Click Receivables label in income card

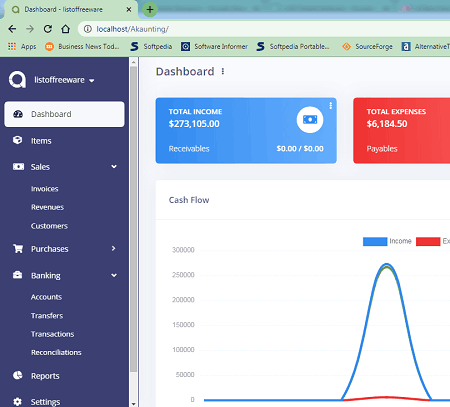189,149
